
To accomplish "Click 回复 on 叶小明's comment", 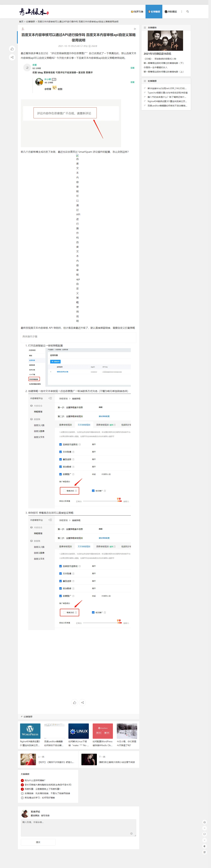I will [133, 82].
